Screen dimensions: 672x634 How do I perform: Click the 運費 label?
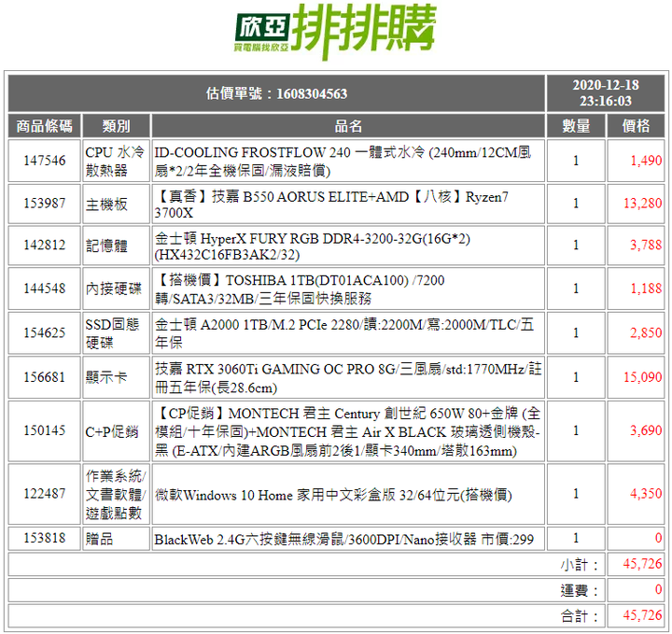579,590
